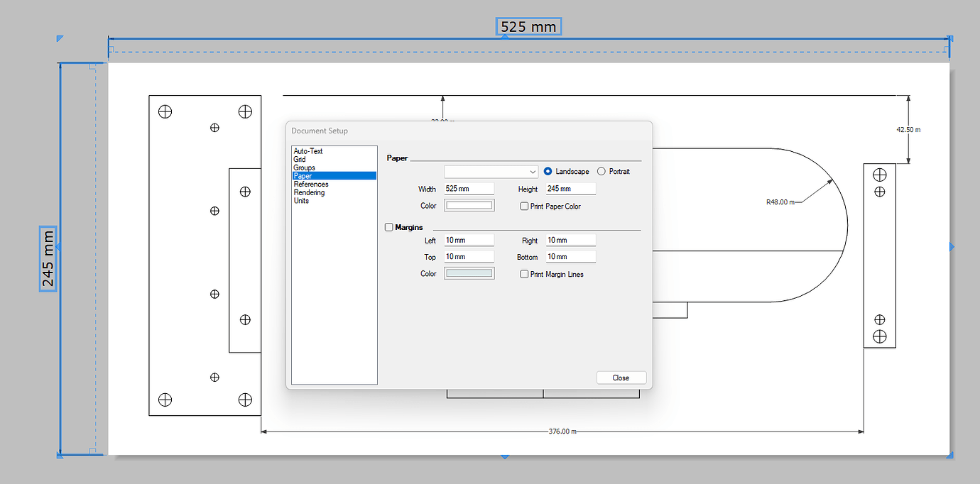This screenshot has height=484, width=980.
Task: Select the Rendering settings category
Action: (309, 192)
